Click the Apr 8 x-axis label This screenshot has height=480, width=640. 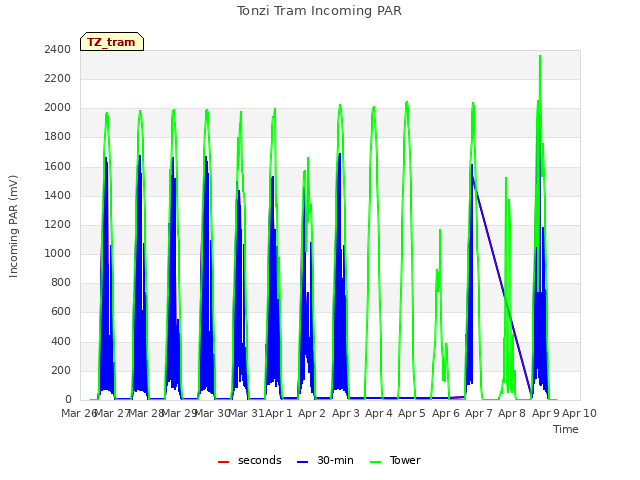[512, 413]
